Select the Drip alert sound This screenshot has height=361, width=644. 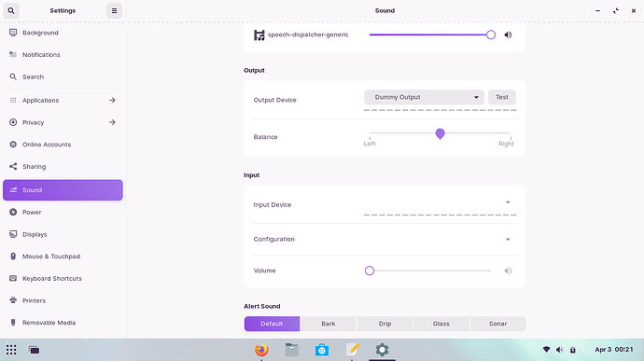point(385,324)
